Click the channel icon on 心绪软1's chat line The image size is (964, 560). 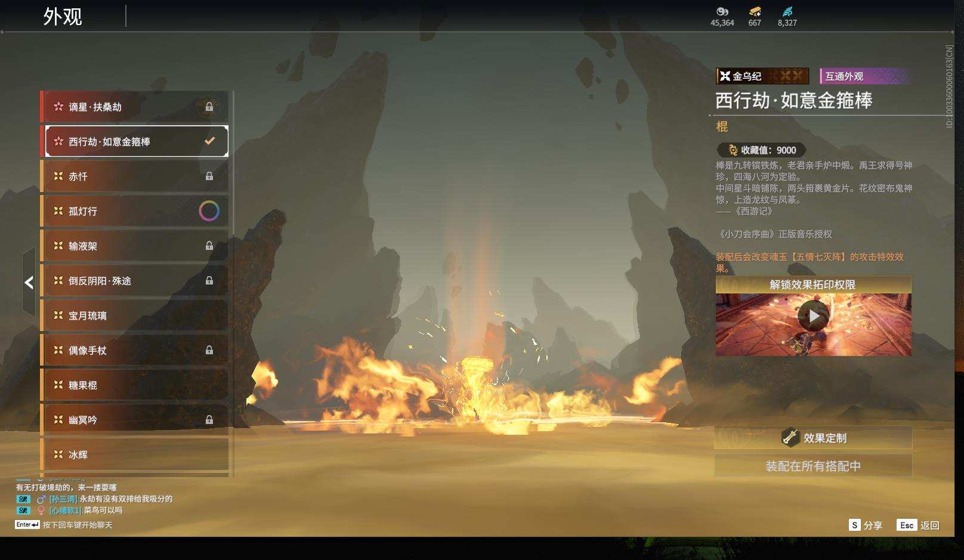(23, 511)
